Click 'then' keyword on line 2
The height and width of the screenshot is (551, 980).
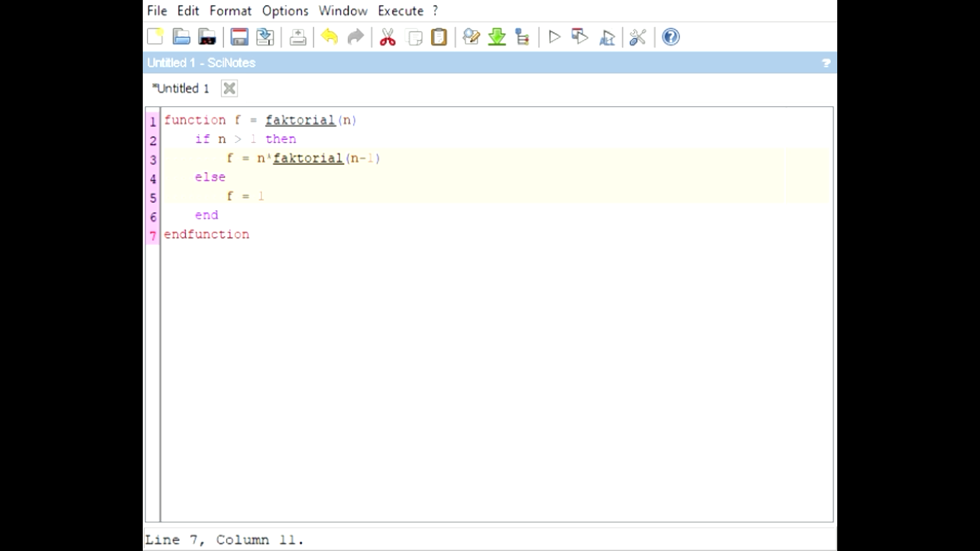(x=281, y=138)
